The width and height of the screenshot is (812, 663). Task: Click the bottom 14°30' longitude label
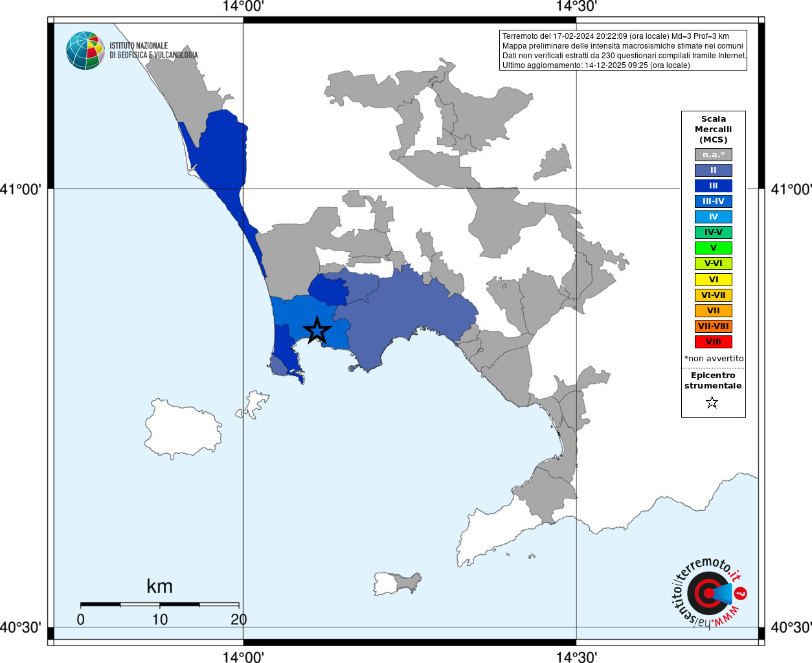576,657
